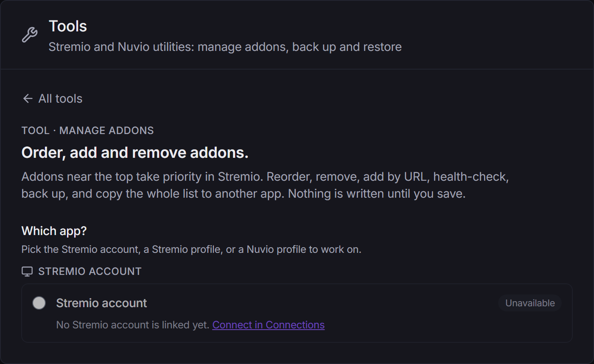Click the wrench Tools icon
Viewport: 594px width, 364px height.
pos(30,35)
